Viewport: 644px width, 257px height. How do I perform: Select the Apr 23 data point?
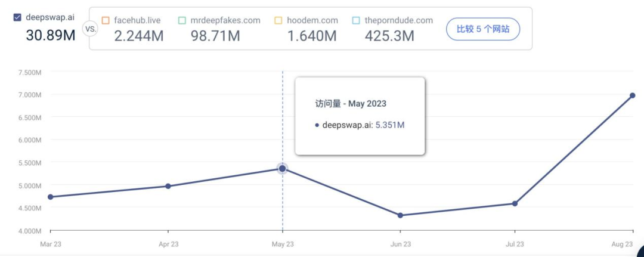click(168, 186)
